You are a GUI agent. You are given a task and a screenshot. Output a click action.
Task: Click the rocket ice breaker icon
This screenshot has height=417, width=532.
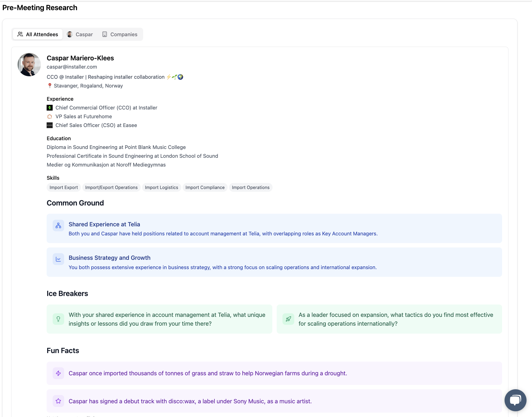coord(288,319)
